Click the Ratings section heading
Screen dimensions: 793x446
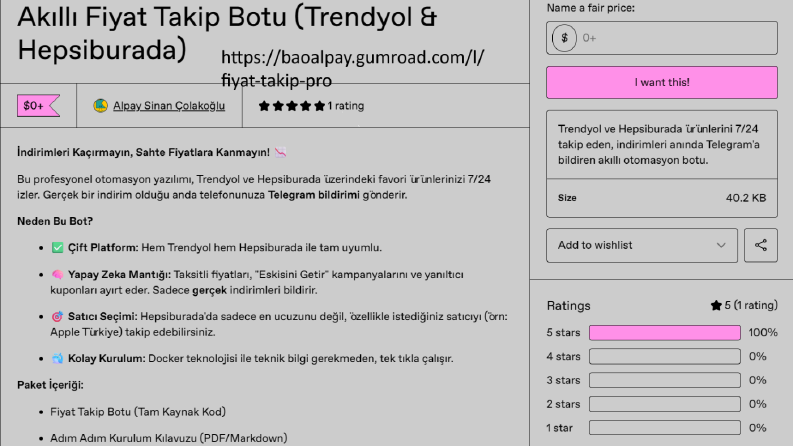tap(568, 305)
